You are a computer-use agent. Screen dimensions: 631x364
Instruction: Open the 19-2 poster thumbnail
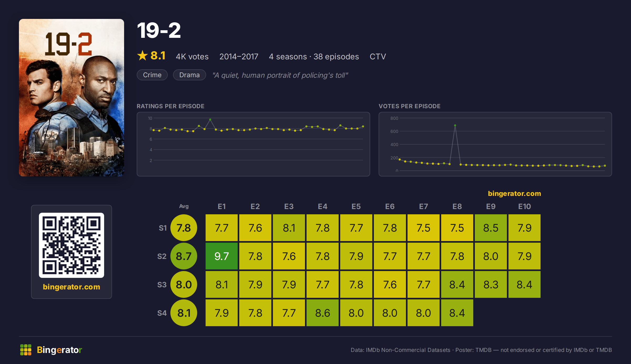[72, 98]
